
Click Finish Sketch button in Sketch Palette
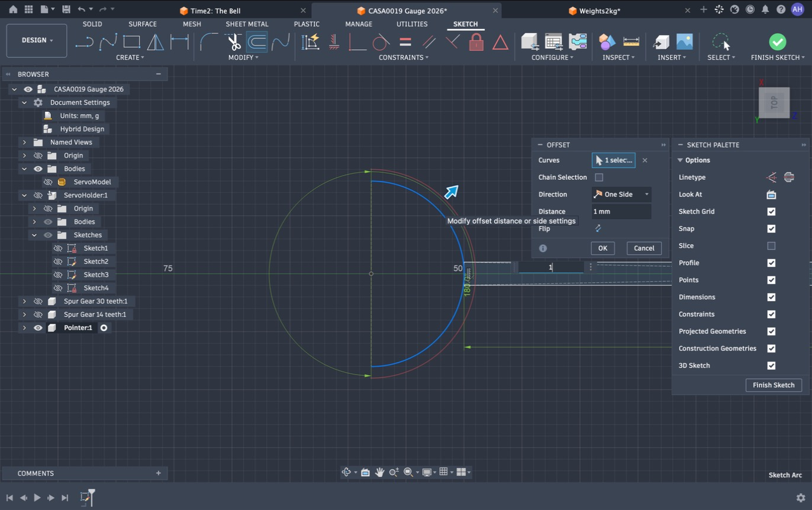point(774,385)
